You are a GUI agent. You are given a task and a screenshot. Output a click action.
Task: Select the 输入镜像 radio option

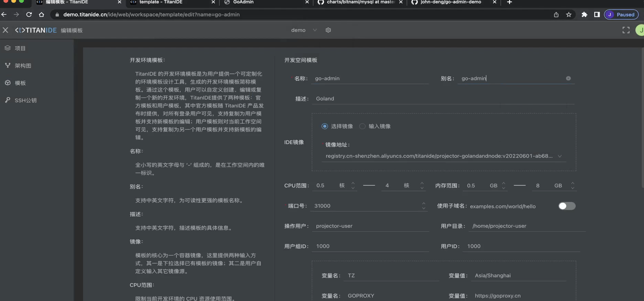point(362,126)
